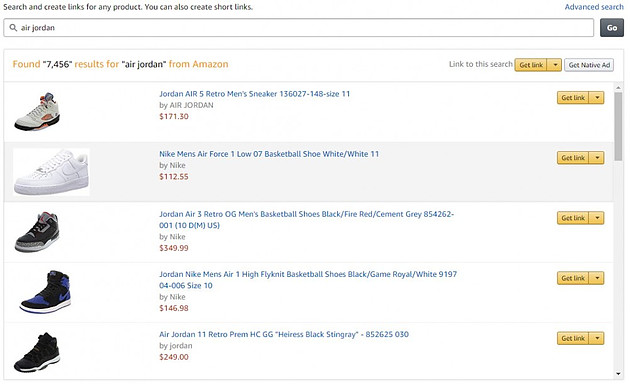Click the scrollbar up arrow
Viewport: 630px width, 384px height.
[618, 87]
